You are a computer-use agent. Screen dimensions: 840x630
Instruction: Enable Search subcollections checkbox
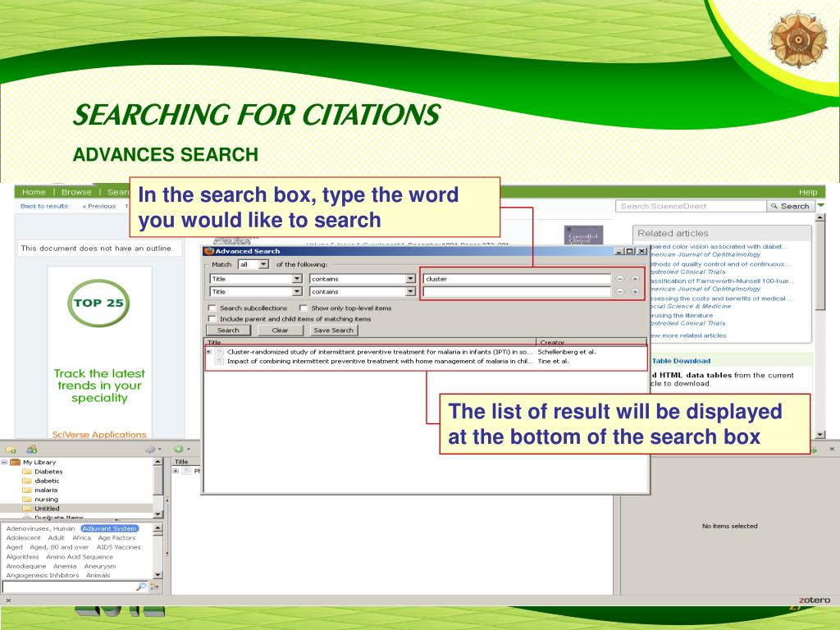click(212, 308)
